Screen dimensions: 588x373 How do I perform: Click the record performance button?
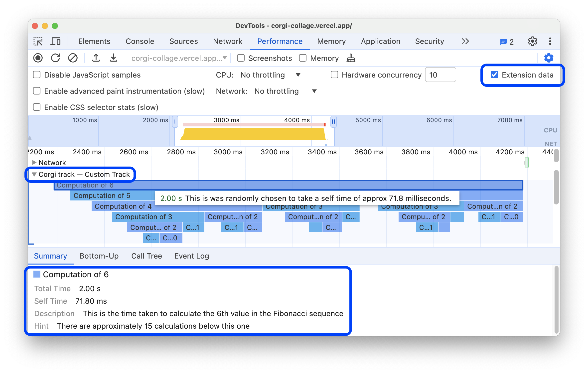coord(38,58)
